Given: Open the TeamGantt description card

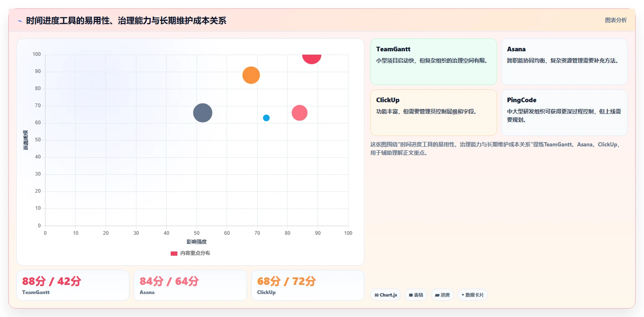Looking at the screenshot, I should 433,62.
